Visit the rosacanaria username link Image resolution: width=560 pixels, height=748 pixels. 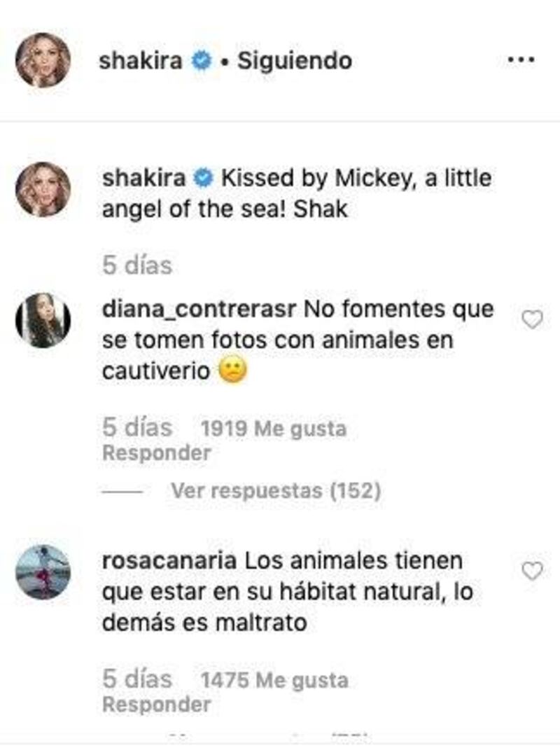pos(169,560)
